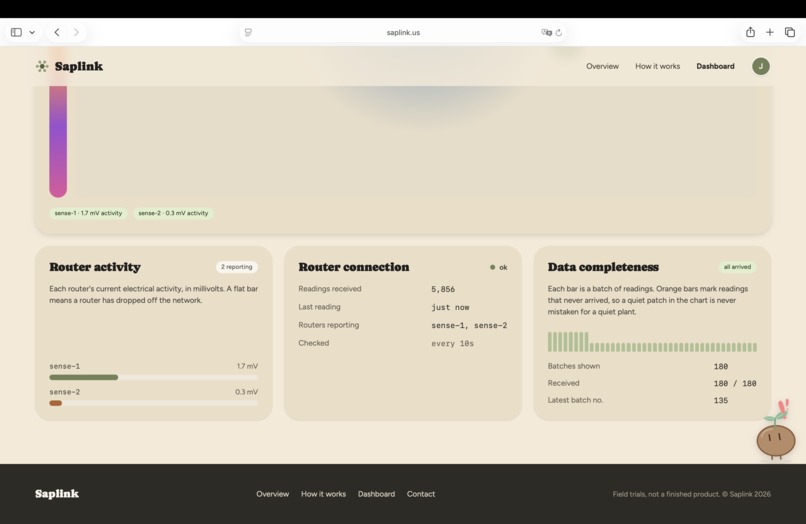Image resolution: width=806 pixels, height=524 pixels.
Task: Open the footer Overview link
Action: tap(272, 494)
